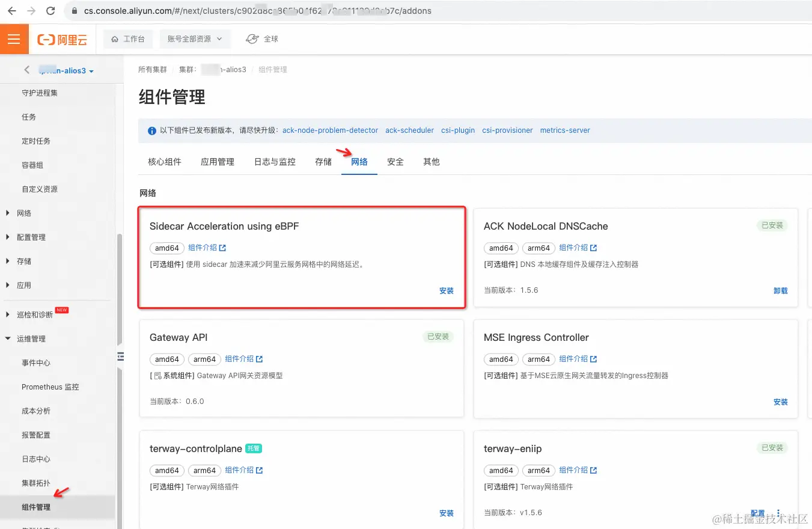Screen dimensions: 812x529
Task: Switch to 安全 tab
Action: coord(395,162)
